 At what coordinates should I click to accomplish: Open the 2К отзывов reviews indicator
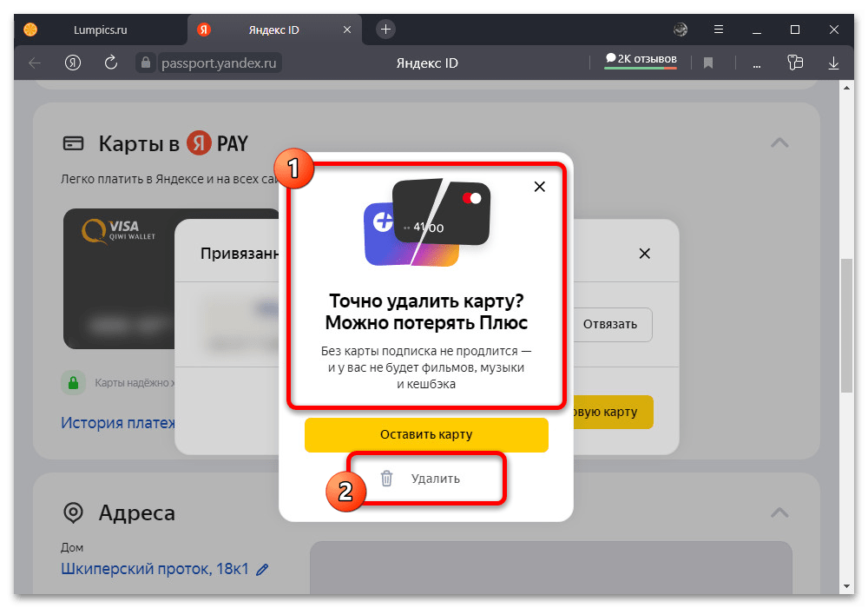point(641,59)
